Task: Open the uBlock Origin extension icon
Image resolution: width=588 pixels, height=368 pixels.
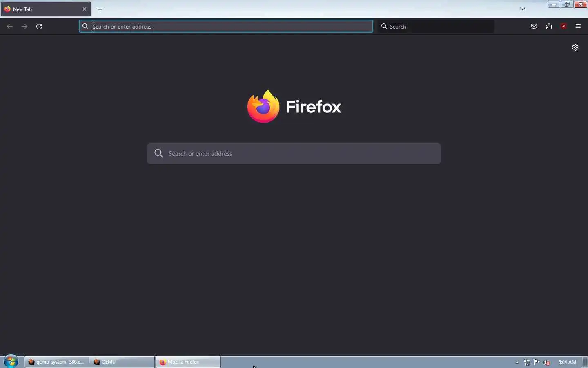Action: coord(563,27)
